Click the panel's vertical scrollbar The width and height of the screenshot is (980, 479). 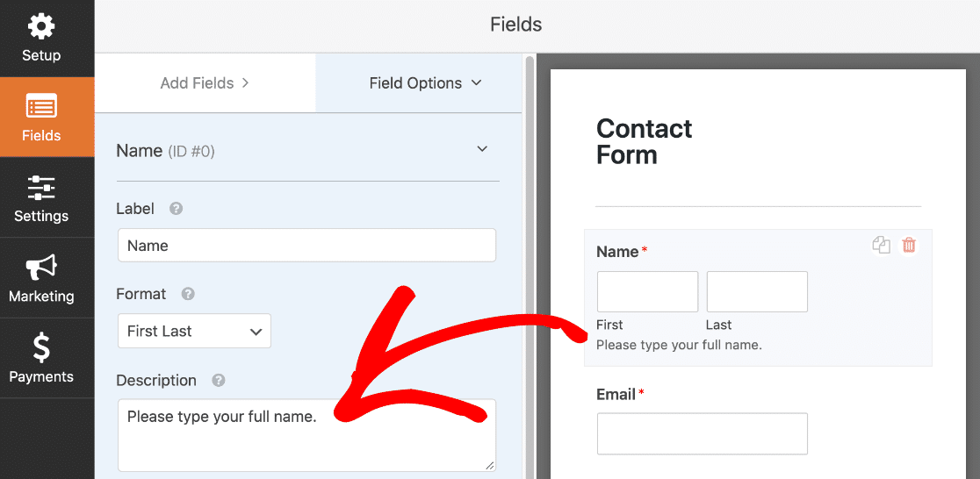[530, 268]
